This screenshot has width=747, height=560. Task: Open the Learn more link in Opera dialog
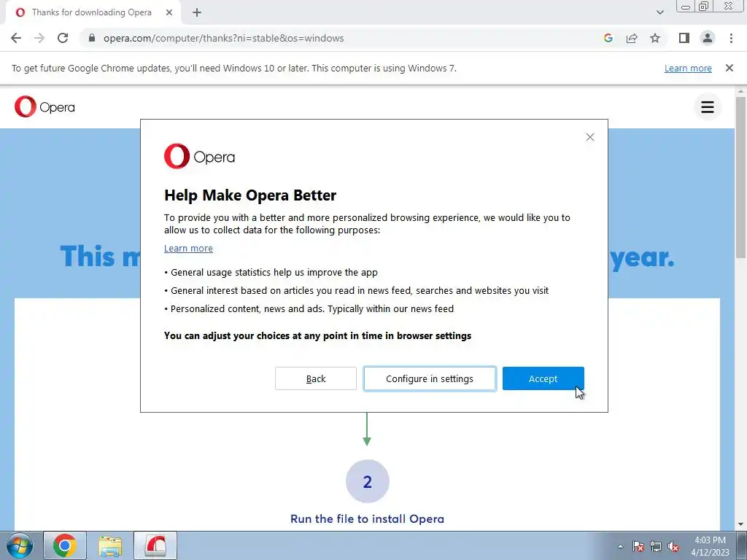click(188, 248)
